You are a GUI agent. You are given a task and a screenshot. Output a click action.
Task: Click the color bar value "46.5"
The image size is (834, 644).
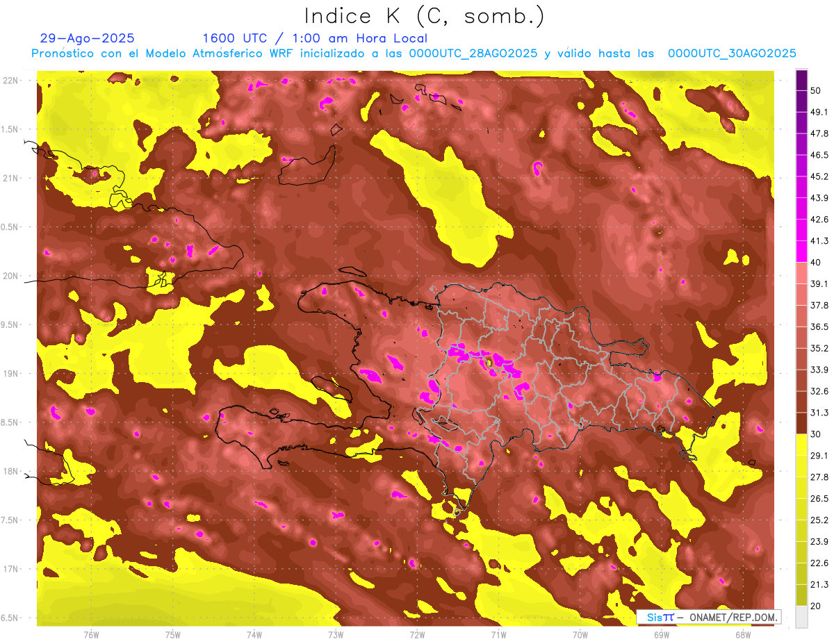(819, 155)
